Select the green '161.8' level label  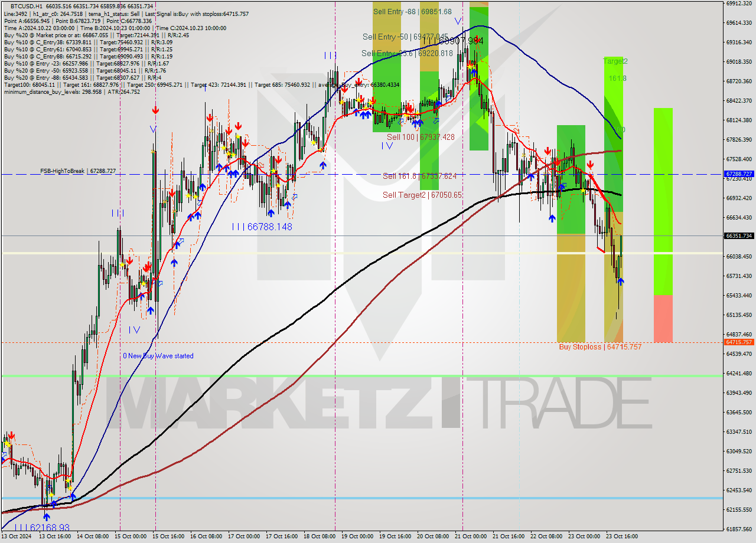(618, 78)
